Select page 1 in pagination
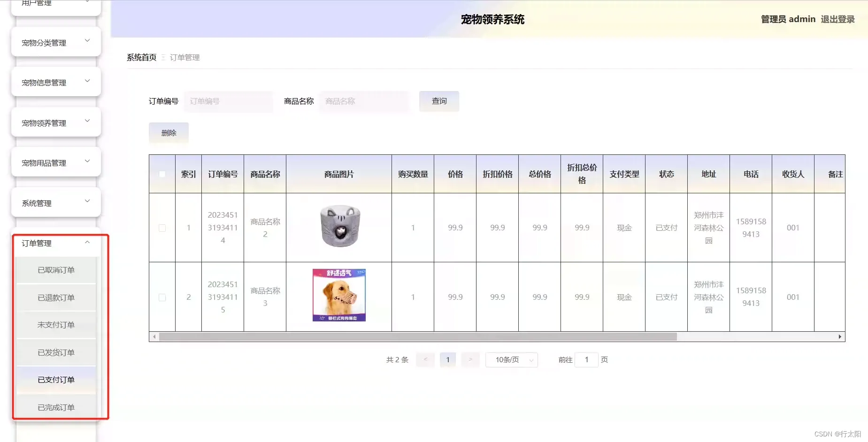 [448, 359]
